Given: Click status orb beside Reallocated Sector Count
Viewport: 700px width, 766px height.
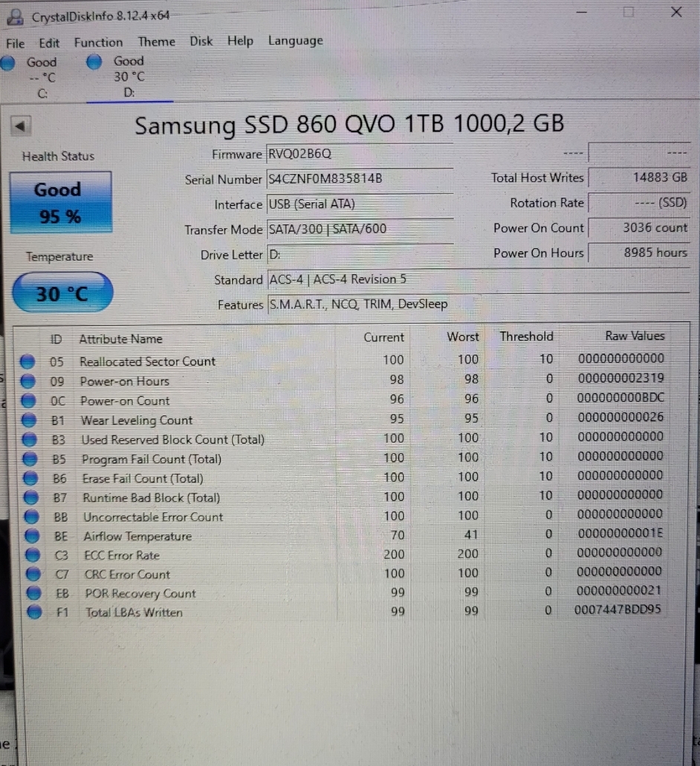Looking at the screenshot, I should tap(28, 362).
